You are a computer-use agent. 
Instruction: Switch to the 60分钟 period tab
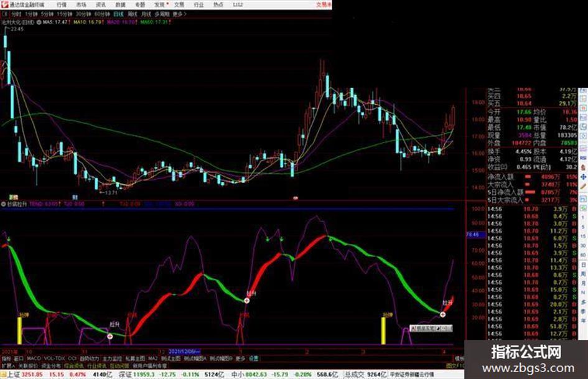click(102, 14)
